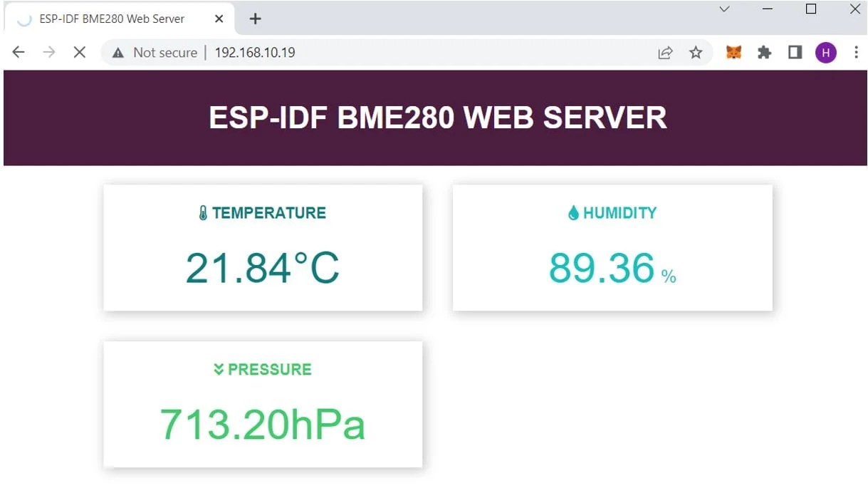This screenshot has height=503, width=868.
Task: Click the MetaMask fox extension icon
Action: click(733, 52)
